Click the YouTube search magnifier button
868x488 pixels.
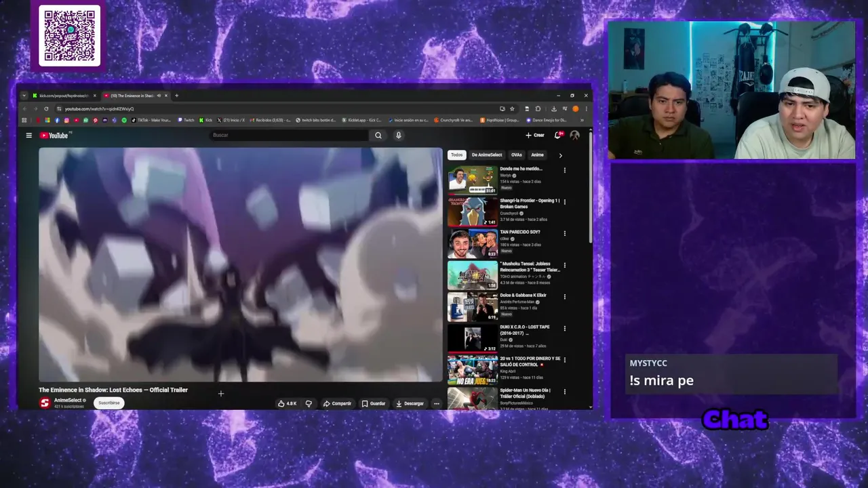click(x=378, y=136)
